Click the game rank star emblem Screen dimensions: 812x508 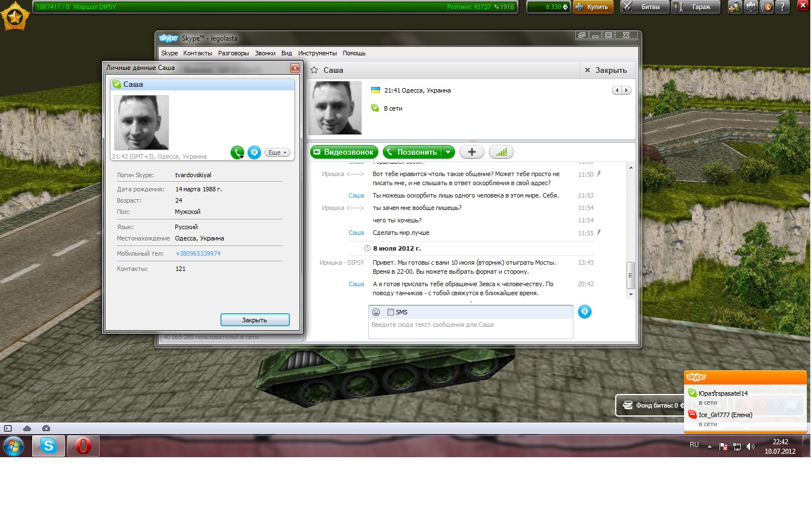point(15,16)
